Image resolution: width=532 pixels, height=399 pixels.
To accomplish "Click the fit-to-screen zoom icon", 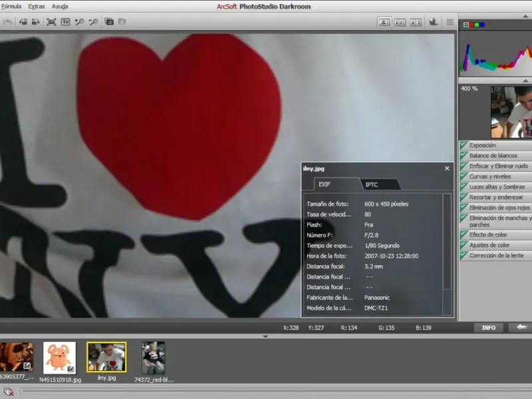I will tap(51, 22).
